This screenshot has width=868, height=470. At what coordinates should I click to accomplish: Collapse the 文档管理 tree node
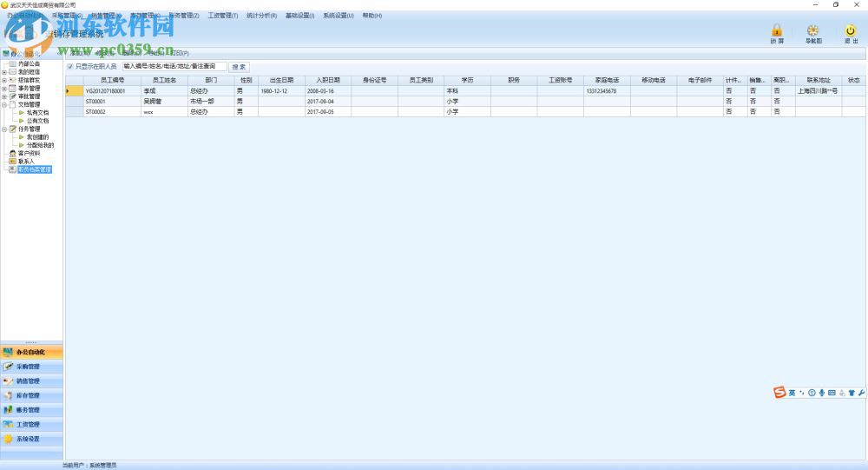(x=4, y=104)
